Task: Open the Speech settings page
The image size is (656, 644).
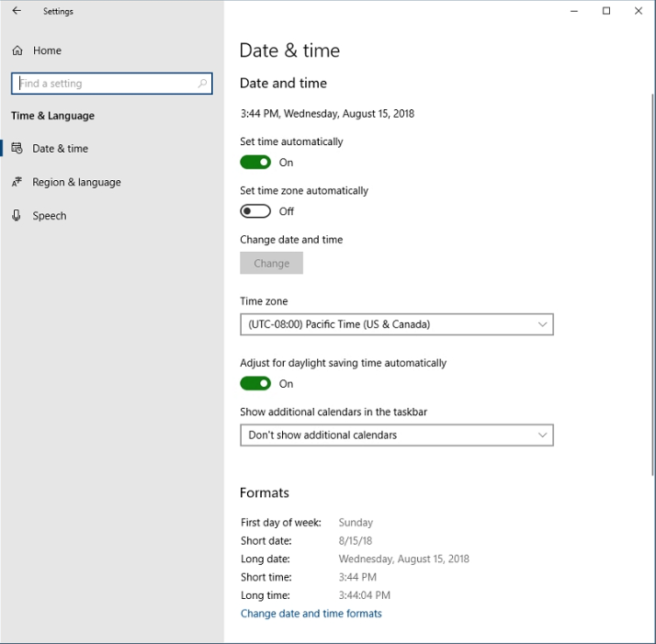Action: pos(50,216)
